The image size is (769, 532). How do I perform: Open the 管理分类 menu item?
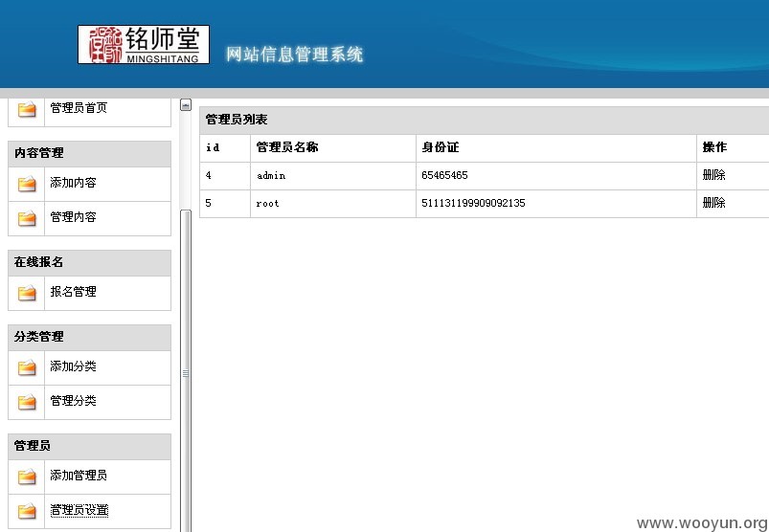73,401
